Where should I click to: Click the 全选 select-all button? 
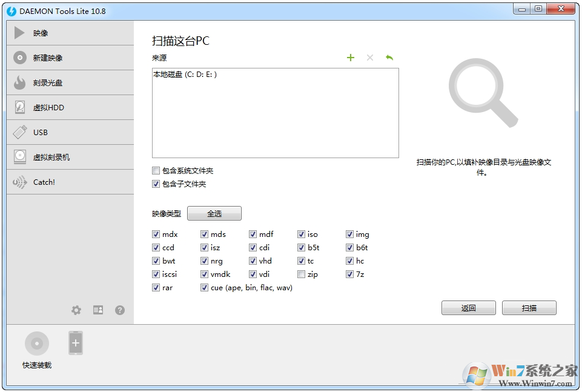(214, 213)
